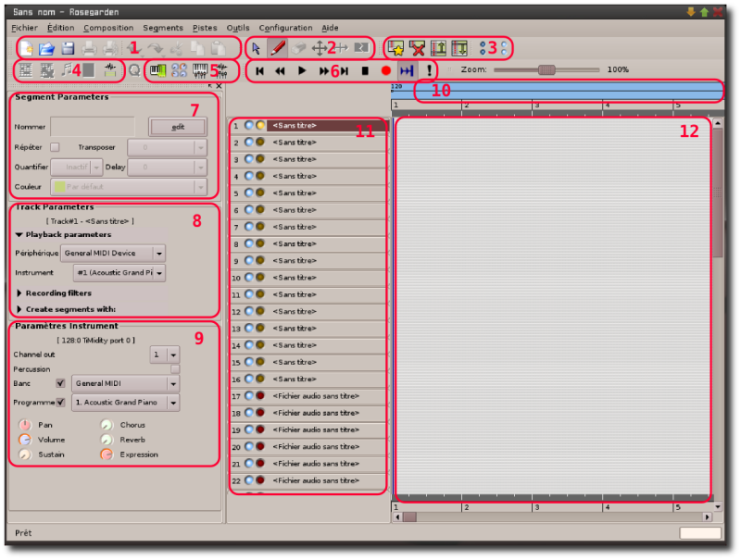Click the Print icon

[89, 48]
